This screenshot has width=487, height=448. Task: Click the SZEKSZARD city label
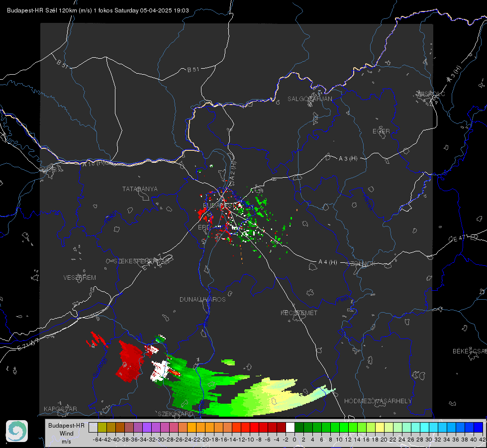(x=175, y=414)
